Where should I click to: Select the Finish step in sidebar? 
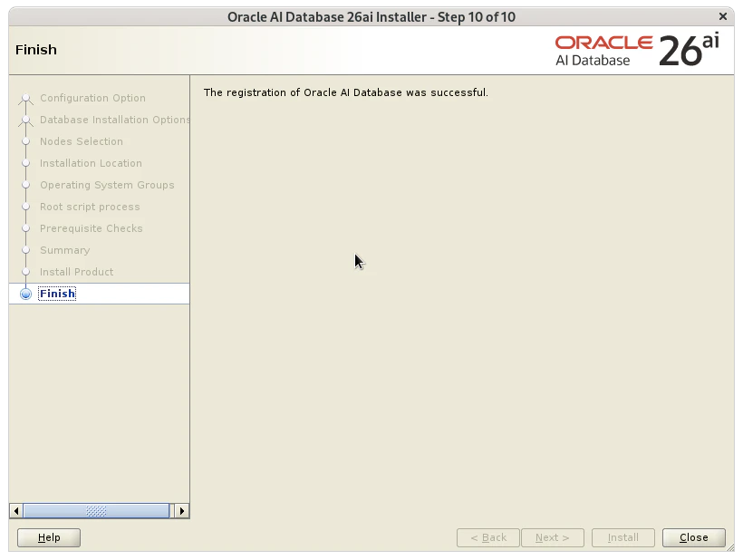coord(57,294)
